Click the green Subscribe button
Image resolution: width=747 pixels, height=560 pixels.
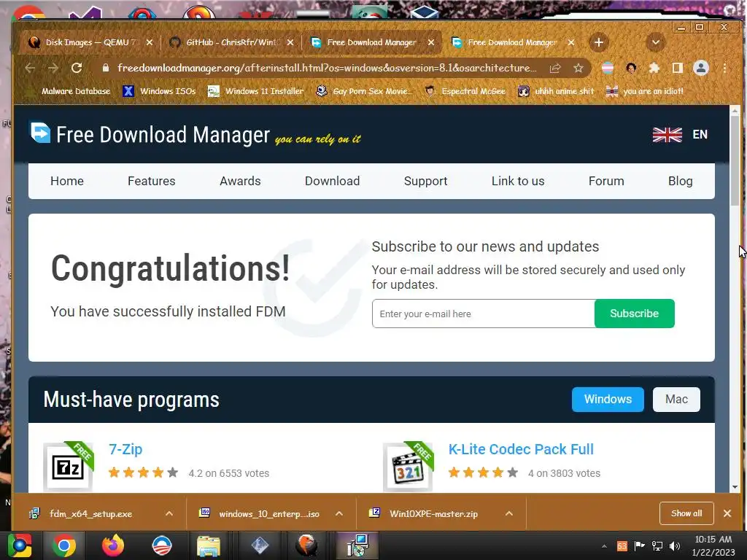pos(635,314)
